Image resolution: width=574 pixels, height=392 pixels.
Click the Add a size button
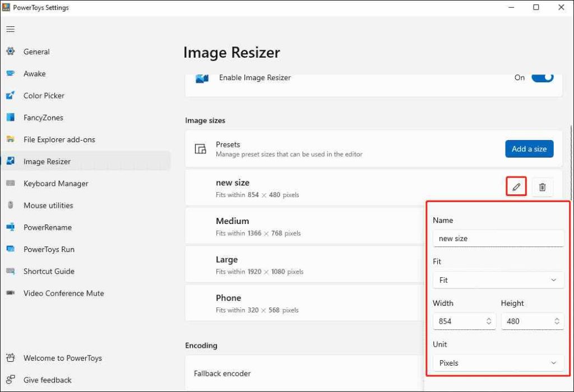(x=529, y=149)
